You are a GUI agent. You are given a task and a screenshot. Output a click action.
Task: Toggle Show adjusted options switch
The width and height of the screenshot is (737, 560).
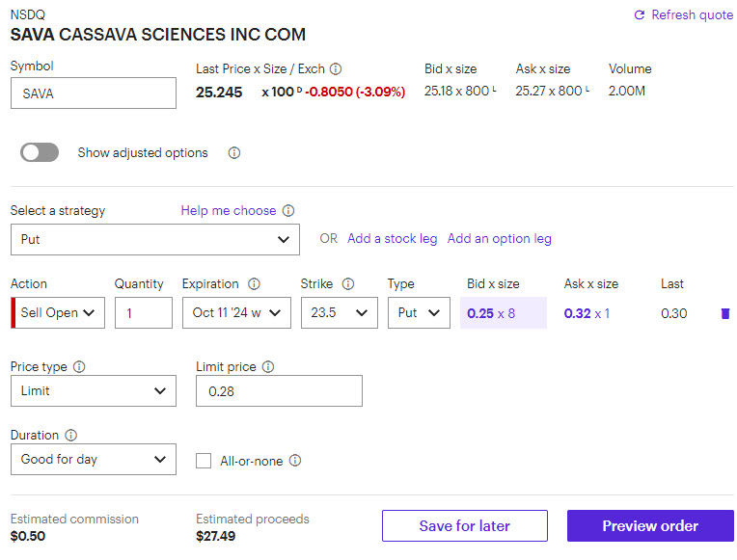(40, 152)
